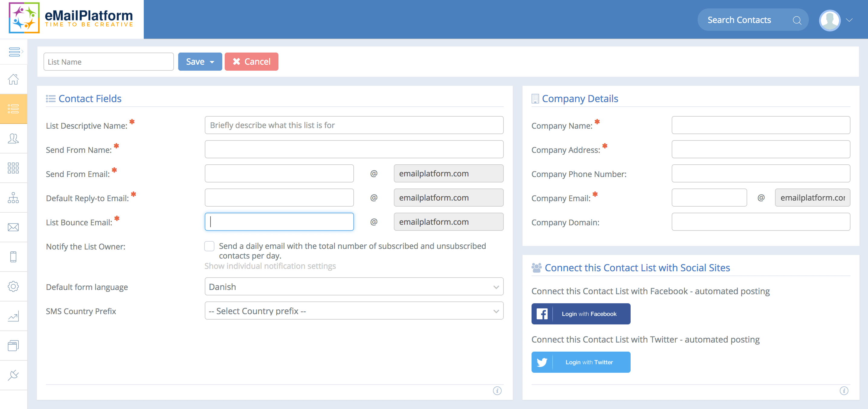Open the automation sitemap icon in sidebar
This screenshot has width=868, height=409.
point(14,198)
